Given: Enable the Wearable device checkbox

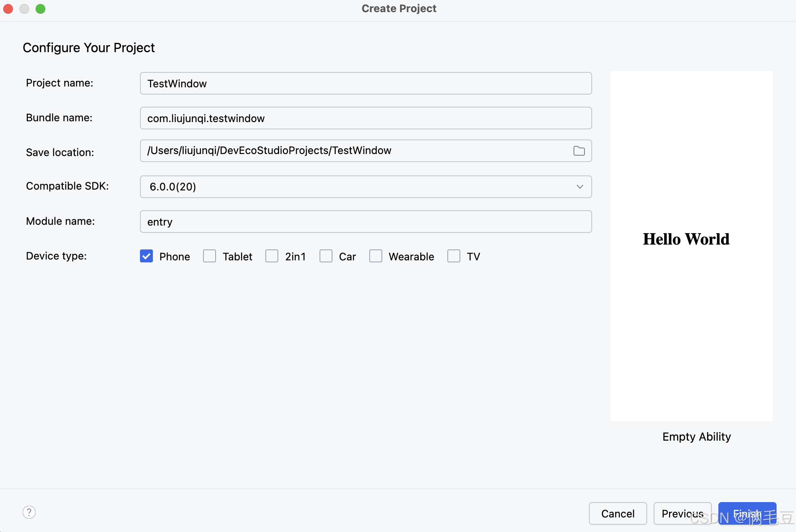Looking at the screenshot, I should click(376, 256).
